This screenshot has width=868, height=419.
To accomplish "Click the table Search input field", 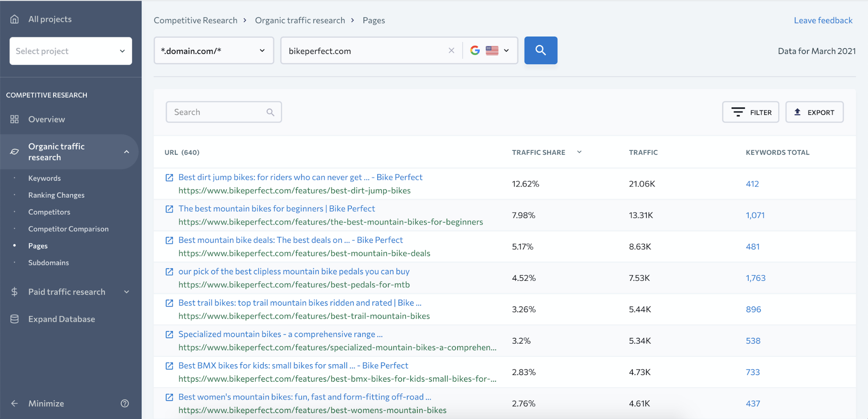I will click(x=217, y=112).
